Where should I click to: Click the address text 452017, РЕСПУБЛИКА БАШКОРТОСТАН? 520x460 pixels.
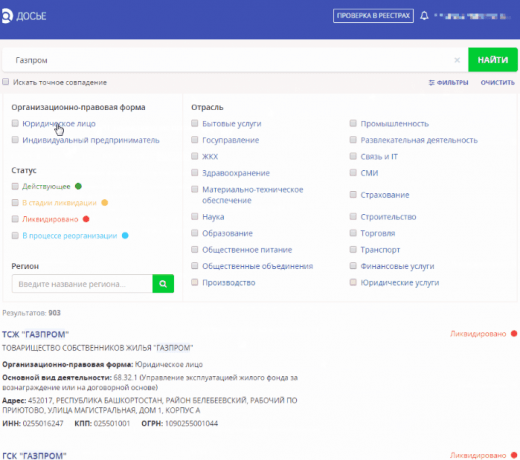[x=150, y=405]
